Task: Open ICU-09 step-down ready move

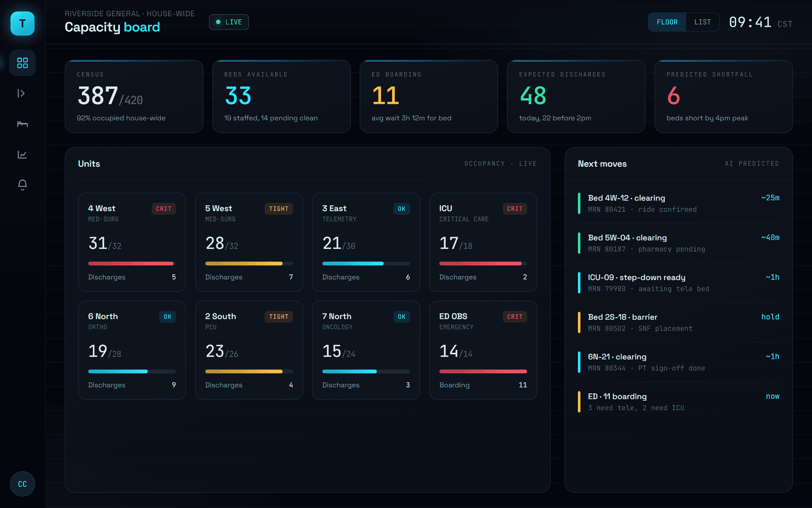Action: click(x=679, y=282)
